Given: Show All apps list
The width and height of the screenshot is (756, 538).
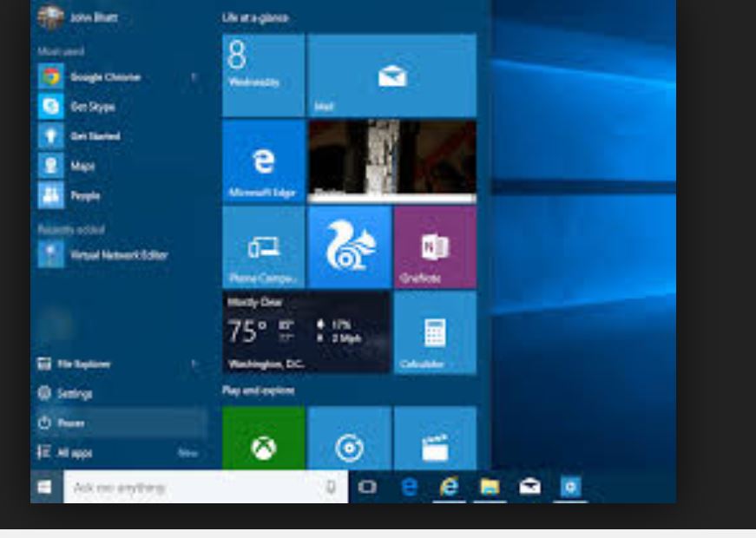Looking at the screenshot, I should click(75, 453).
